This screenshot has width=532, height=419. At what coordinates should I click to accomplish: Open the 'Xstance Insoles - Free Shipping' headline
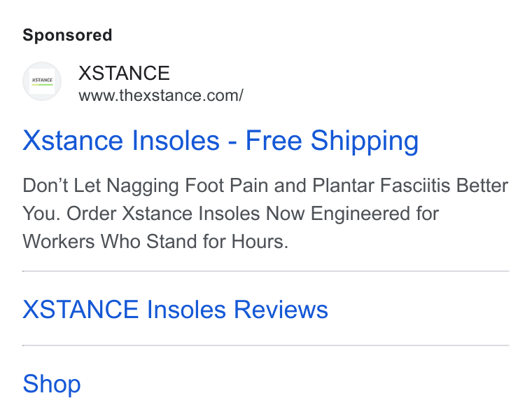tap(220, 140)
